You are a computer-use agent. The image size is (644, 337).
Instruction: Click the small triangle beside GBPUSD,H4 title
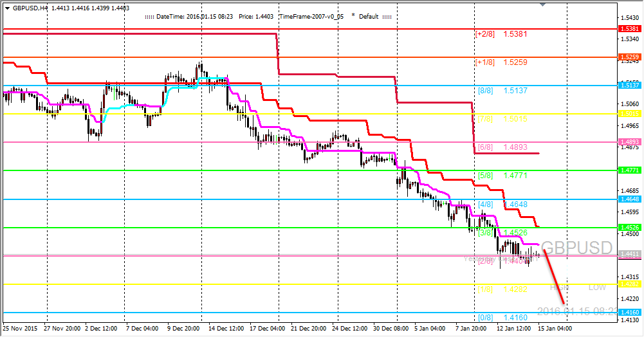(7, 8)
